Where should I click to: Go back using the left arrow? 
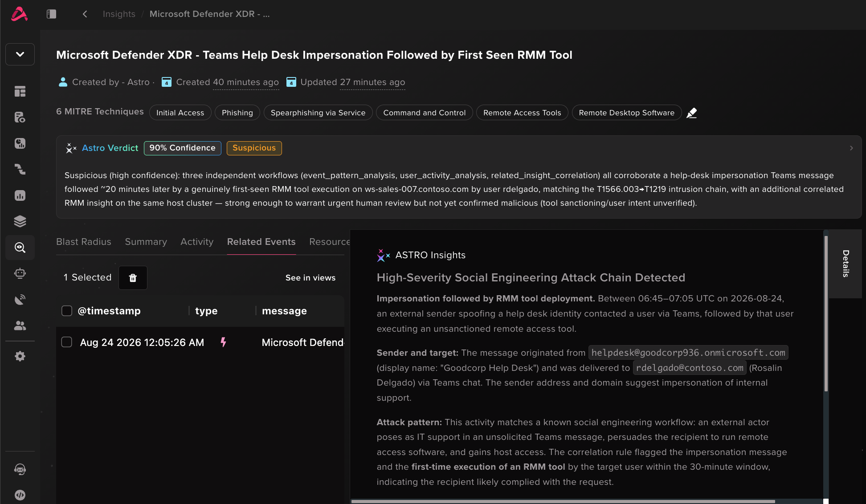tap(85, 14)
